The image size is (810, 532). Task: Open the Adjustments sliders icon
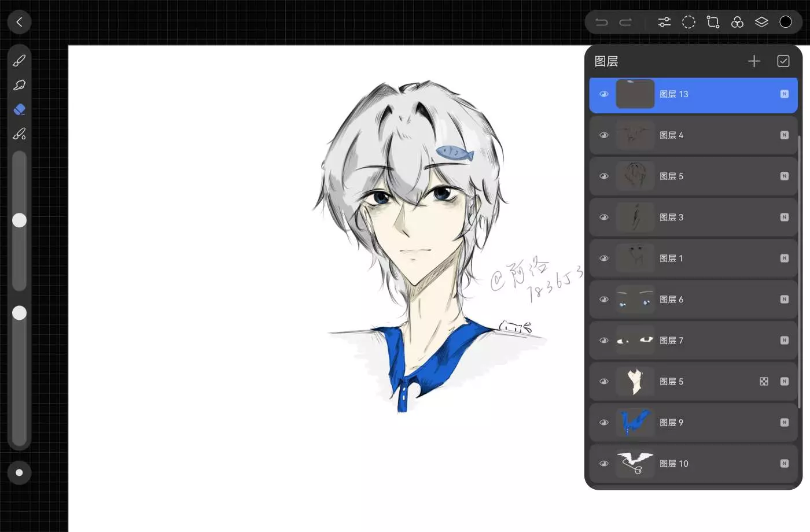click(664, 22)
